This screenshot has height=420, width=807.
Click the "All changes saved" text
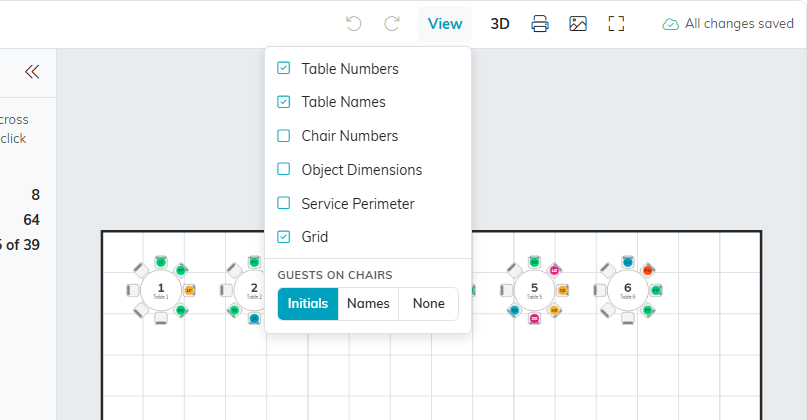coord(739,24)
